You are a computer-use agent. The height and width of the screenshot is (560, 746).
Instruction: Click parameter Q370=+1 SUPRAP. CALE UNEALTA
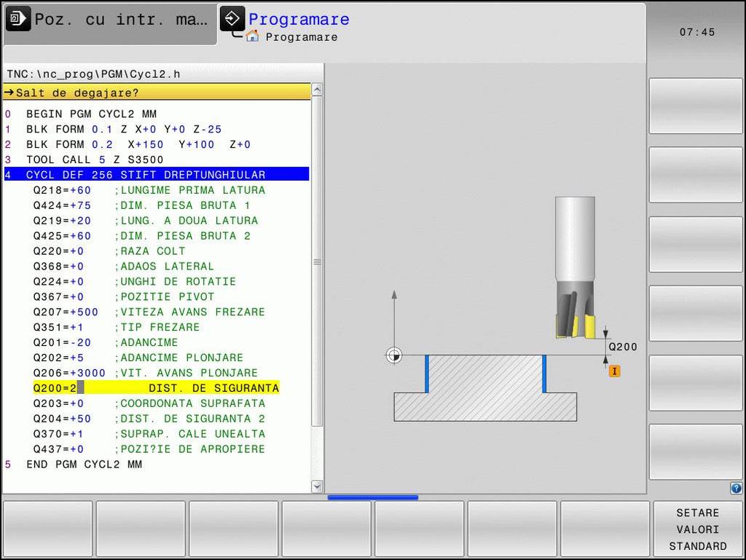(x=149, y=434)
